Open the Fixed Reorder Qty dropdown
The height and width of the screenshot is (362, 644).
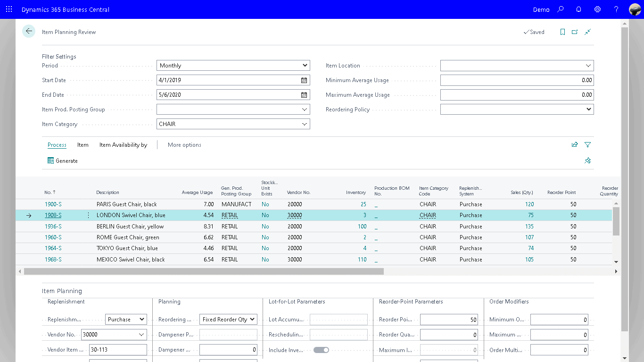(228, 320)
